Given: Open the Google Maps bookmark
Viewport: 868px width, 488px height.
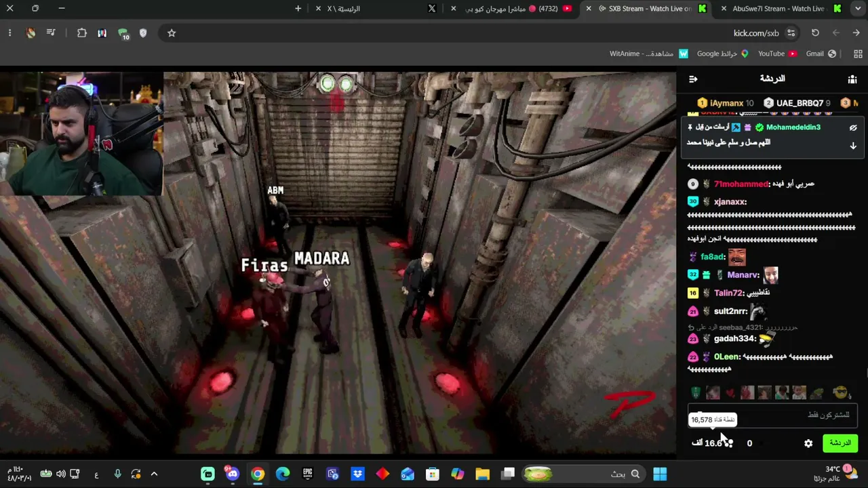Looking at the screenshot, I should pos(723,54).
